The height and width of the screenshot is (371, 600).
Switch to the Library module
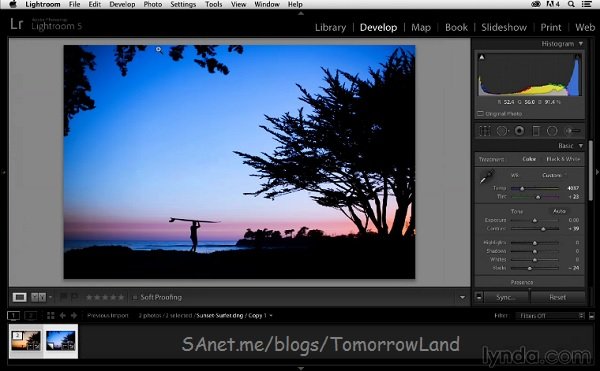click(330, 28)
